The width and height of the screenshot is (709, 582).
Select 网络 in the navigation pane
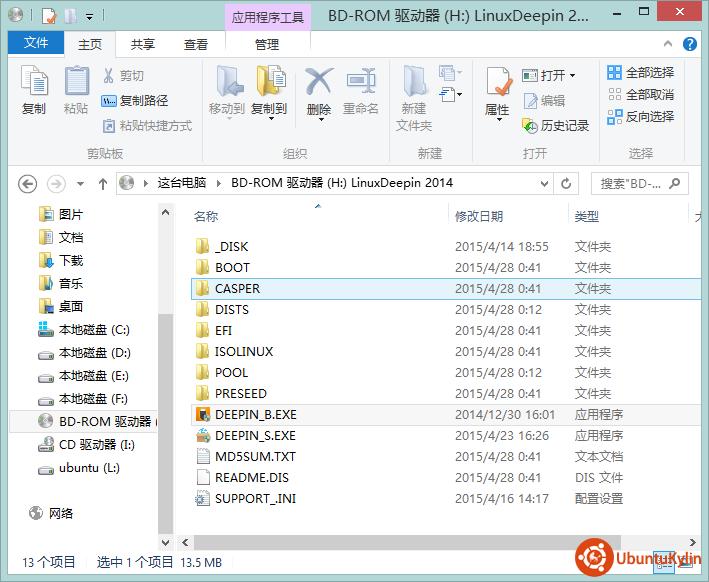51,513
